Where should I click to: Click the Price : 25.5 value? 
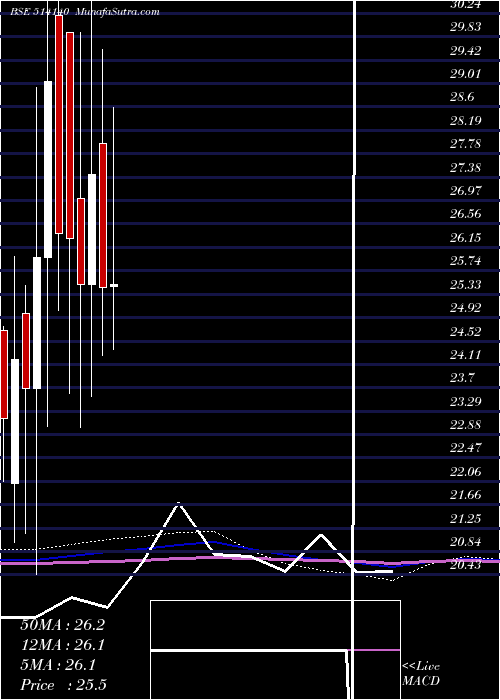pyautogui.click(x=63, y=685)
